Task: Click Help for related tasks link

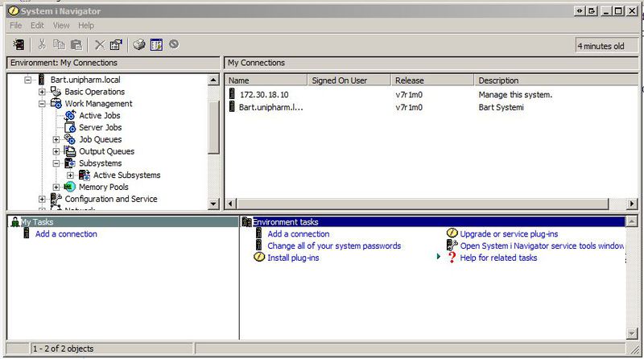Action: 498,258
